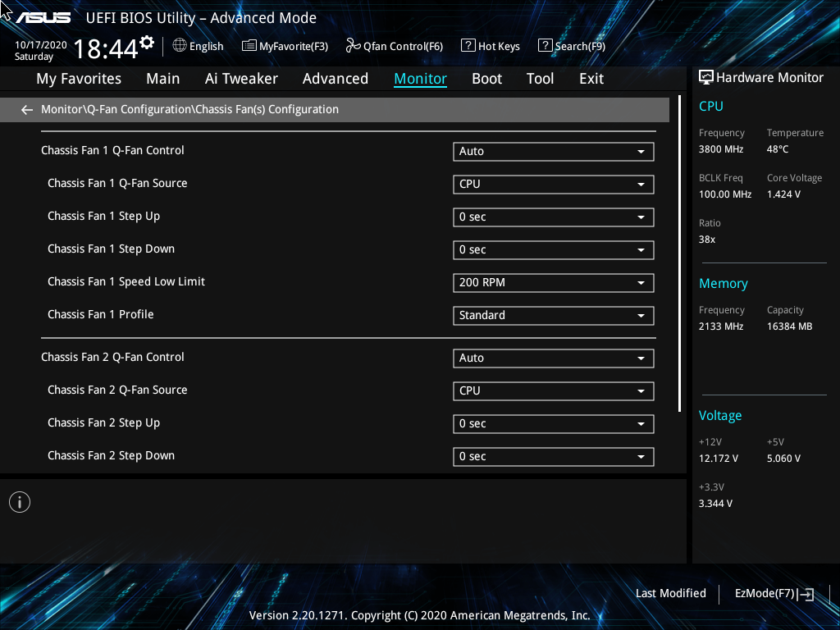Click the settings list scrollbar

(x=679, y=254)
